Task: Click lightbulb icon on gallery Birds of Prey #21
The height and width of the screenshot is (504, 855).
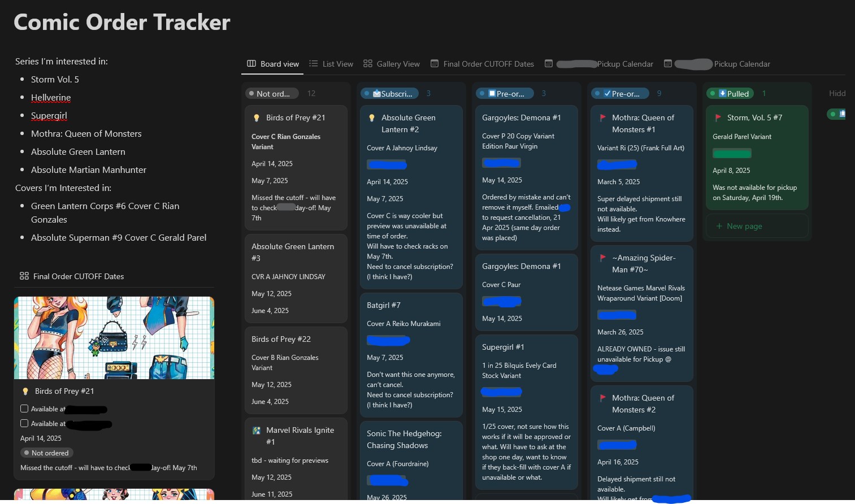Action: [x=25, y=391]
